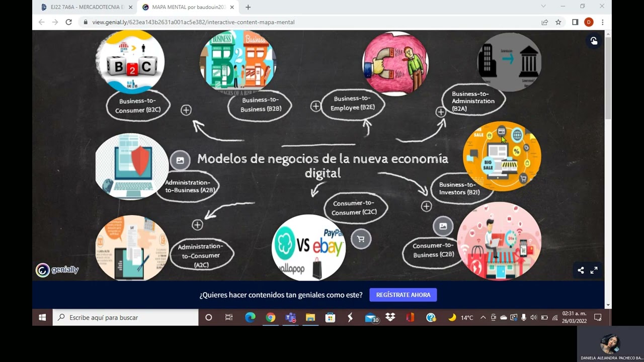
Task: Click the Big Sale online shopping image
Action: click(x=502, y=156)
